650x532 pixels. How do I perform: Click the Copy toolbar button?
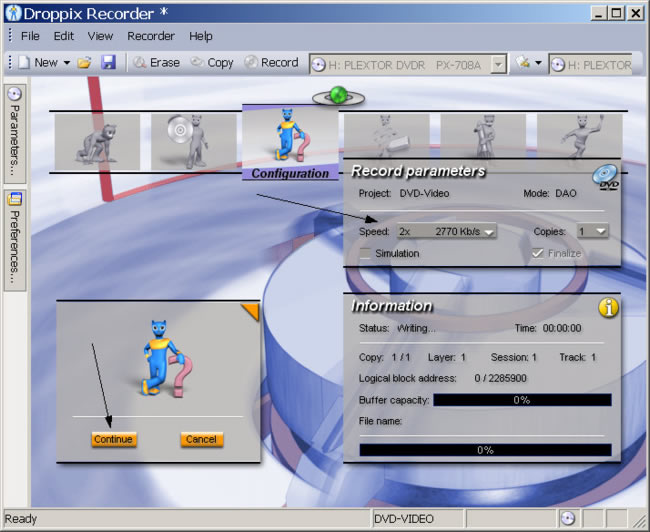point(212,63)
